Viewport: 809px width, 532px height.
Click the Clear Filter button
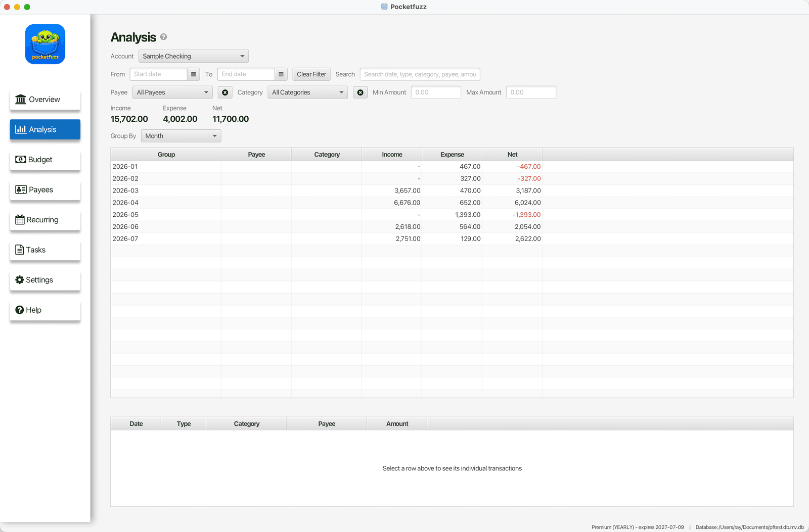tap(311, 74)
